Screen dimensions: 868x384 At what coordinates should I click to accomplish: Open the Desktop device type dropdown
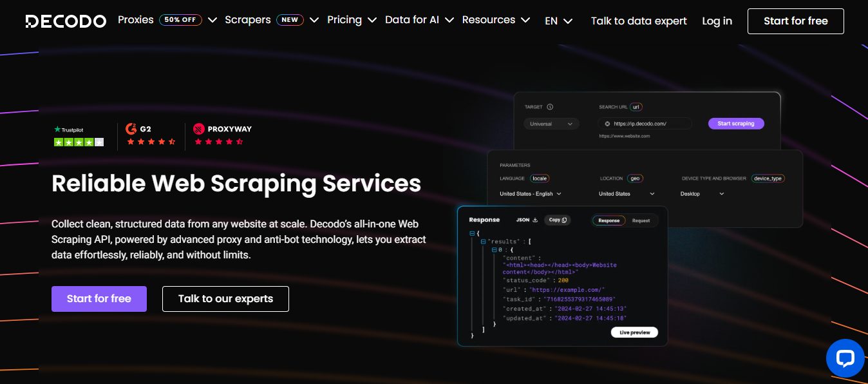(702, 193)
